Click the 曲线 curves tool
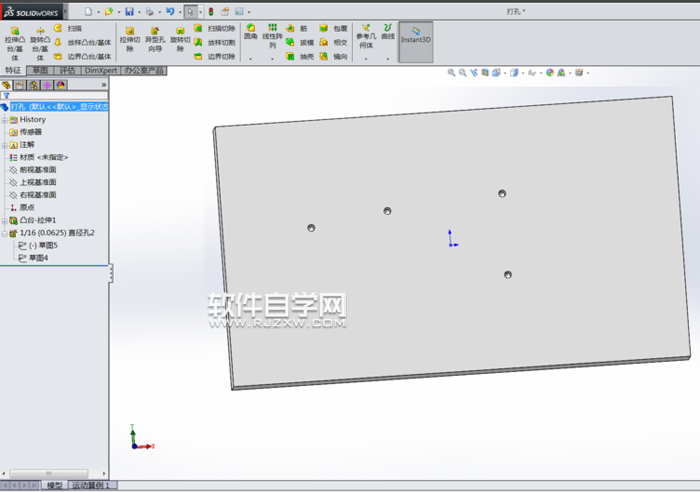700x492 pixels. pos(388,32)
